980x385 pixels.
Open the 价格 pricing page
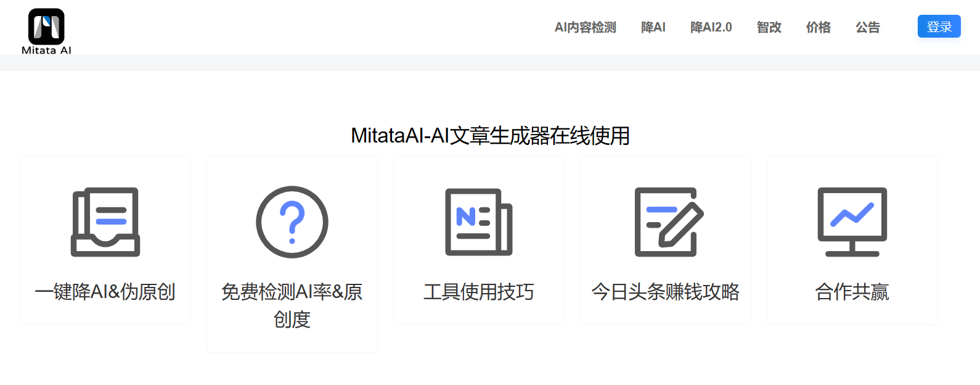pyautogui.click(x=818, y=27)
